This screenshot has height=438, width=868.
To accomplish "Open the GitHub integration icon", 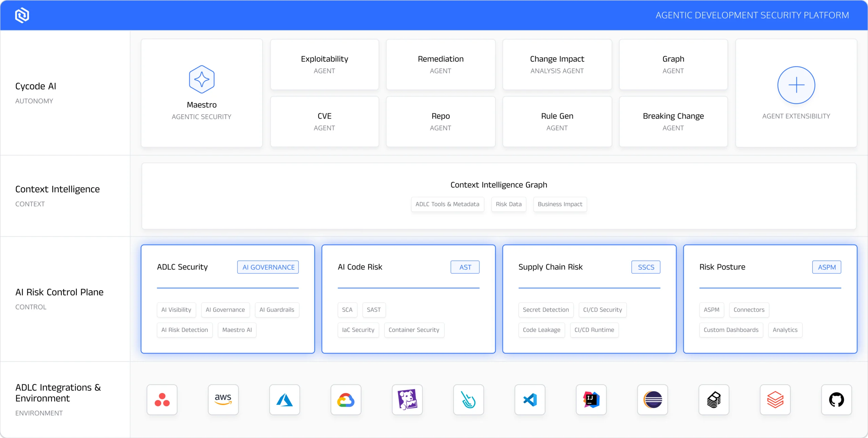I will (836, 400).
